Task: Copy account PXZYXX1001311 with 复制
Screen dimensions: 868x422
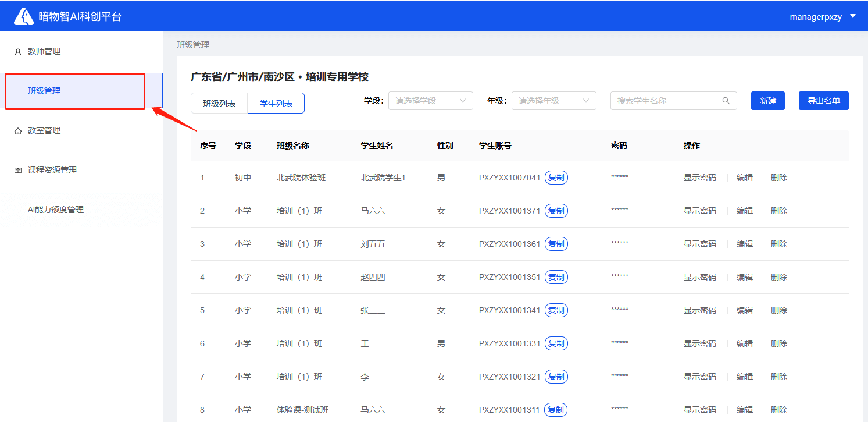Action: 556,410
